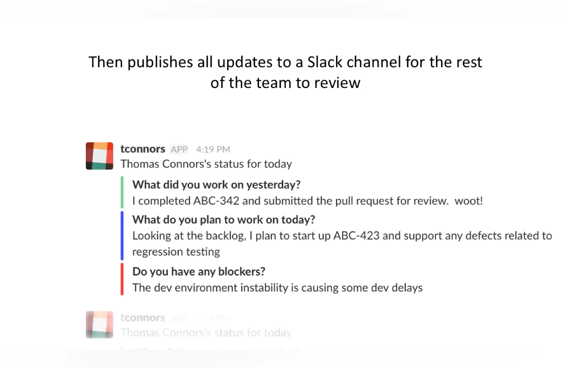Click the dev environment instability answer text
The height and width of the screenshot is (368, 588).
pyautogui.click(x=277, y=288)
